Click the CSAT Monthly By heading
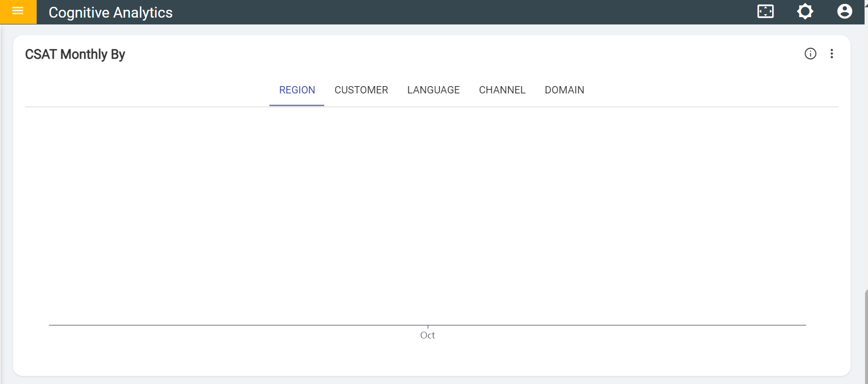This screenshot has width=868, height=384. point(75,54)
